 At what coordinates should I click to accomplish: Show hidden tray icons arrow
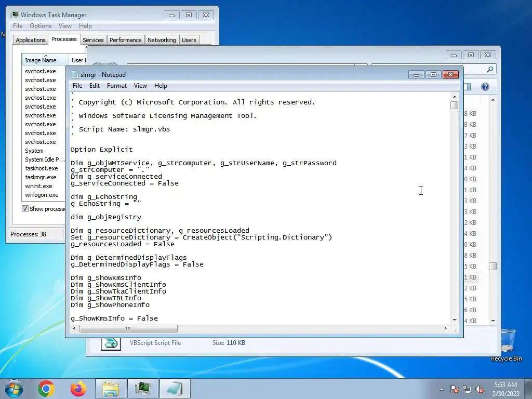(442, 390)
